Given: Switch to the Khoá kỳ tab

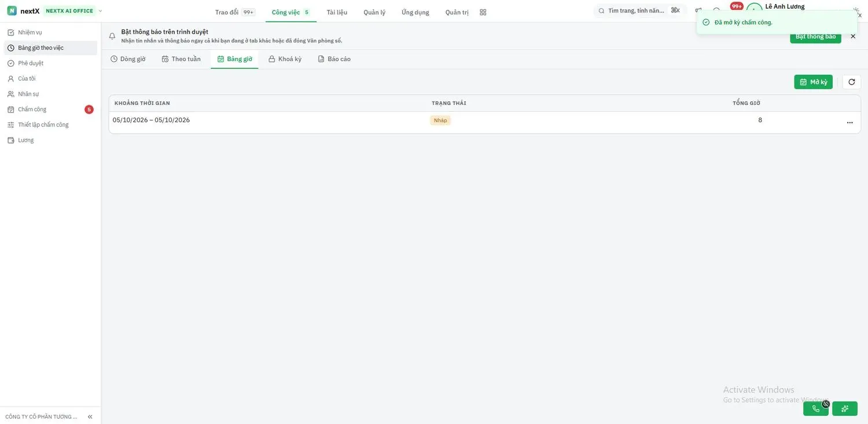Looking at the screenshot, I should pyautogui.click(x=285, y=59).
